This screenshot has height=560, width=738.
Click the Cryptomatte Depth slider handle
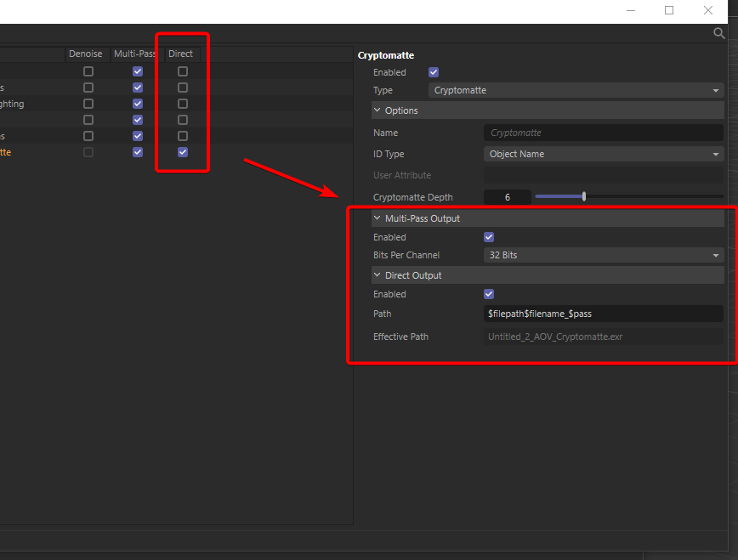coord(583,196)
